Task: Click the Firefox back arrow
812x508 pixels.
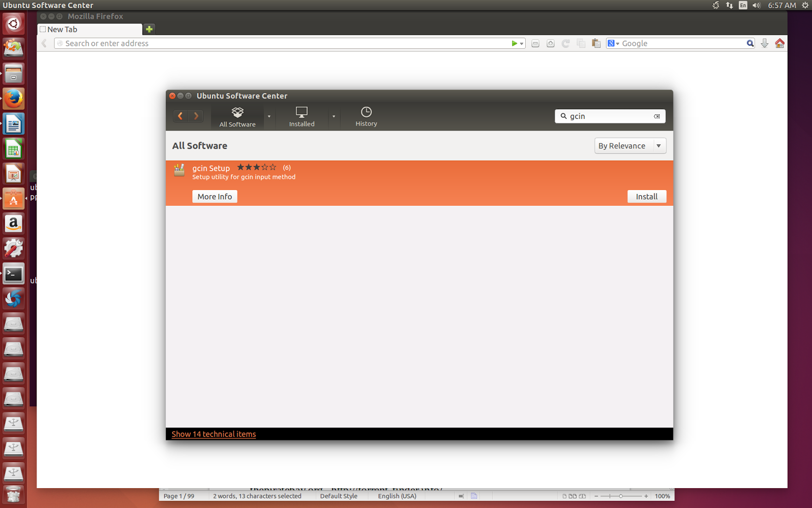Action: (45, 44)
